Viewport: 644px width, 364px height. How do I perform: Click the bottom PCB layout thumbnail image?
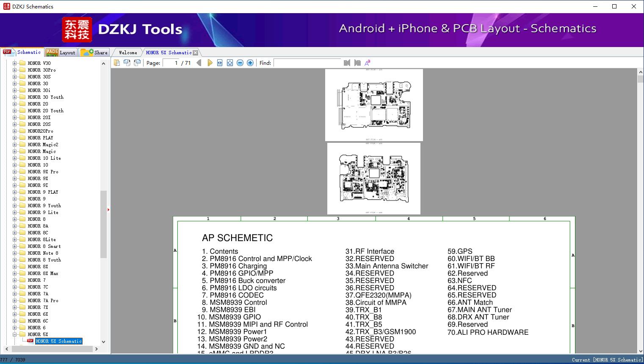374,178
